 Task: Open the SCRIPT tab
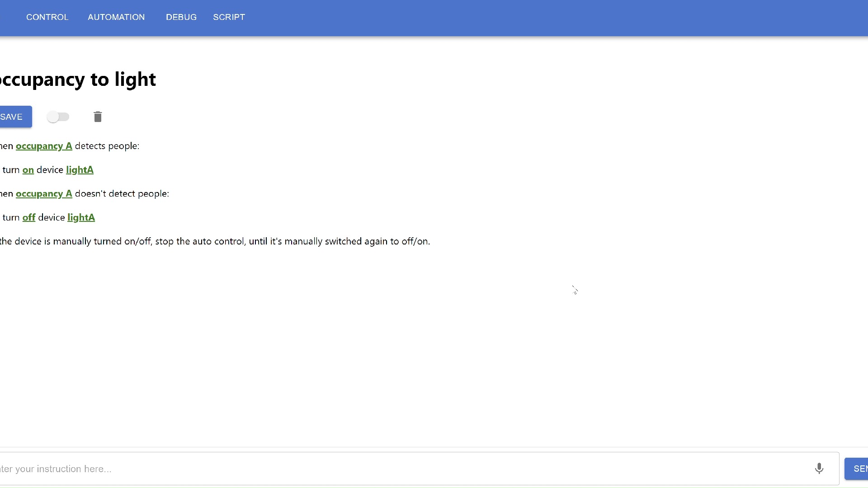click(x=229, y=17)
